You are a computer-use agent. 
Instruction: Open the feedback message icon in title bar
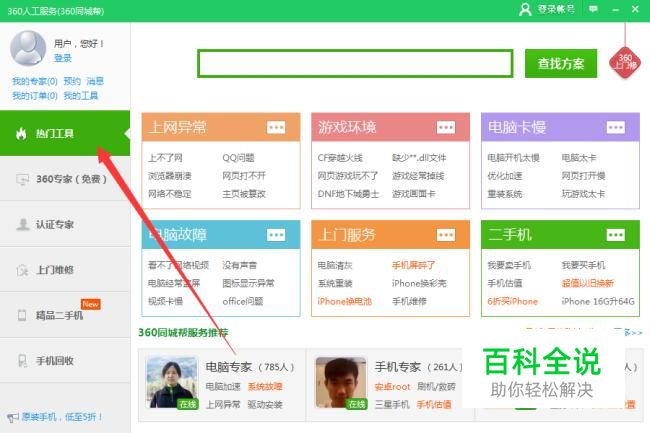[593, 9]
